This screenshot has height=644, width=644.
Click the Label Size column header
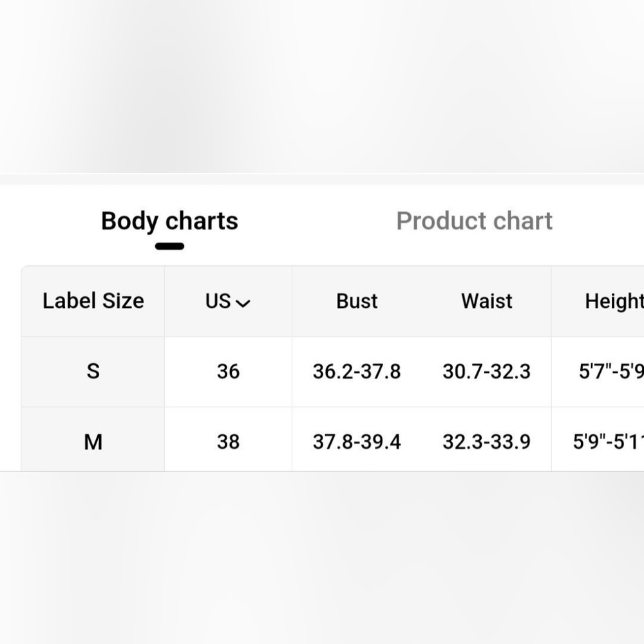(93, 301)
